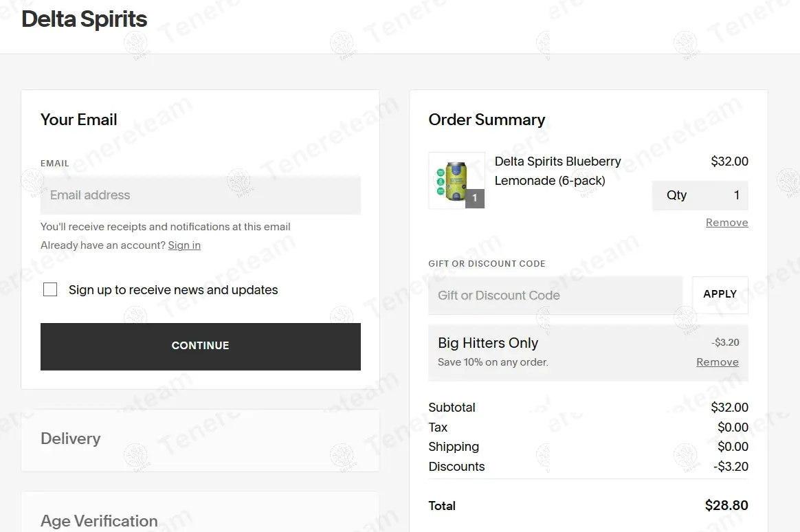
Task: Focus the Email address field
Action: [201, 195]
